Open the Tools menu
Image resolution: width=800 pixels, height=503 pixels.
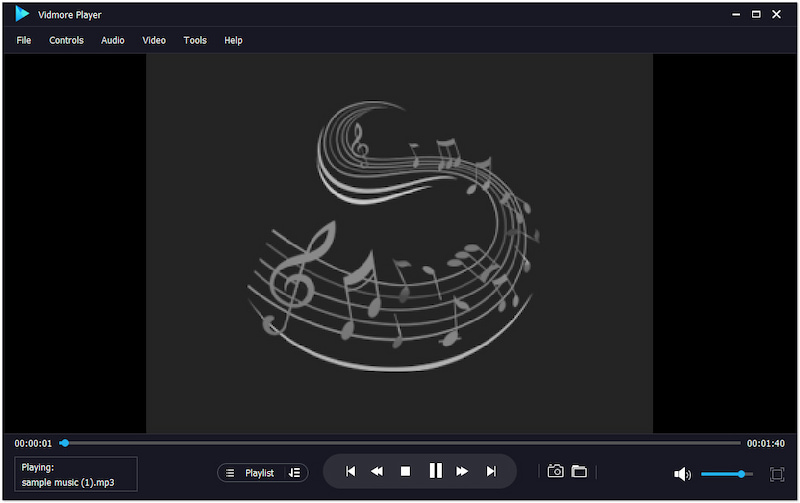click(195, 40)
